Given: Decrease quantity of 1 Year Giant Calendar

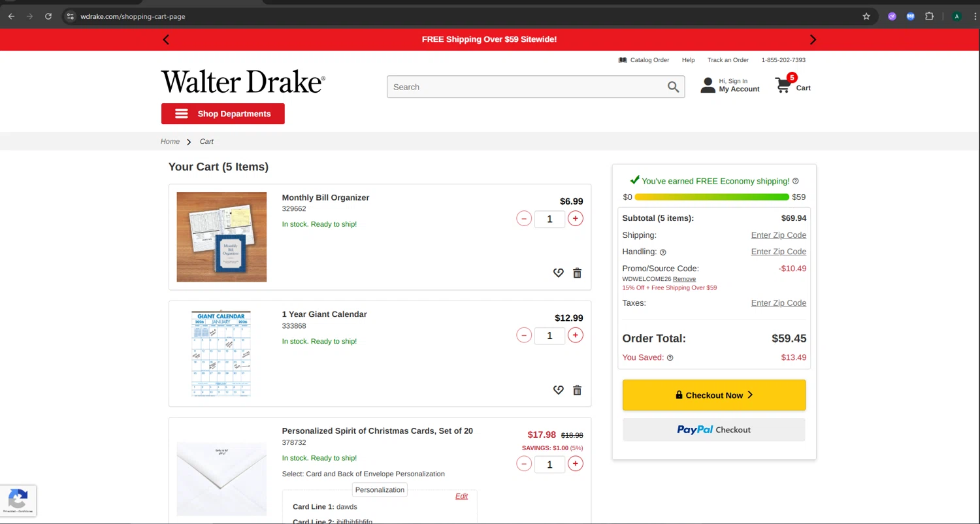Looking at the screenshot, I should pyautogui.click(x=524, y=335).
